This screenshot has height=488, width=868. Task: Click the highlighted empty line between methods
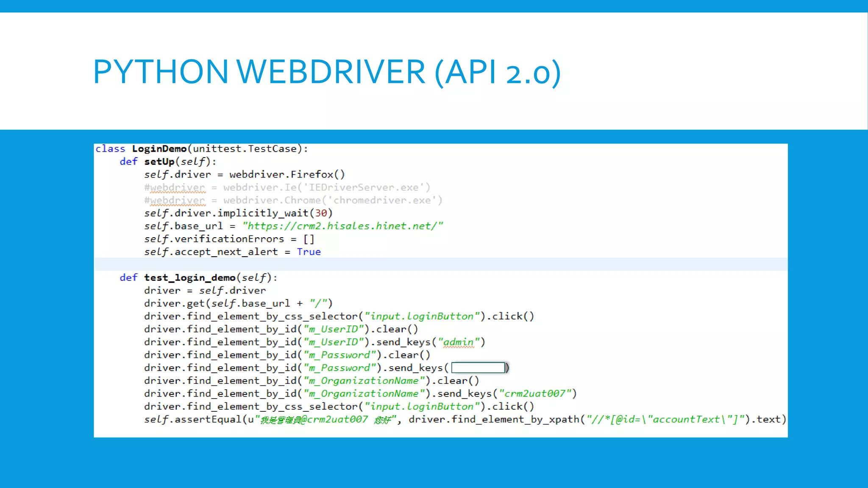(x=440, y=265)
